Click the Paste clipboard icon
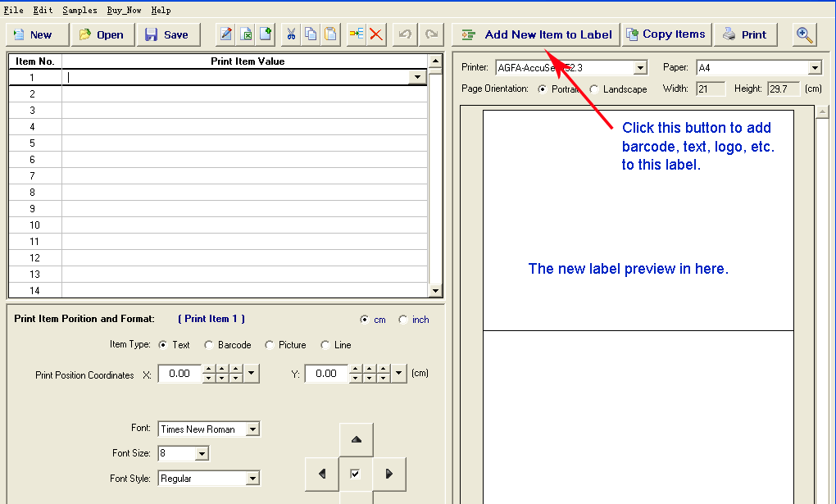Screen dimensions: 836x504 pos(330,34)
